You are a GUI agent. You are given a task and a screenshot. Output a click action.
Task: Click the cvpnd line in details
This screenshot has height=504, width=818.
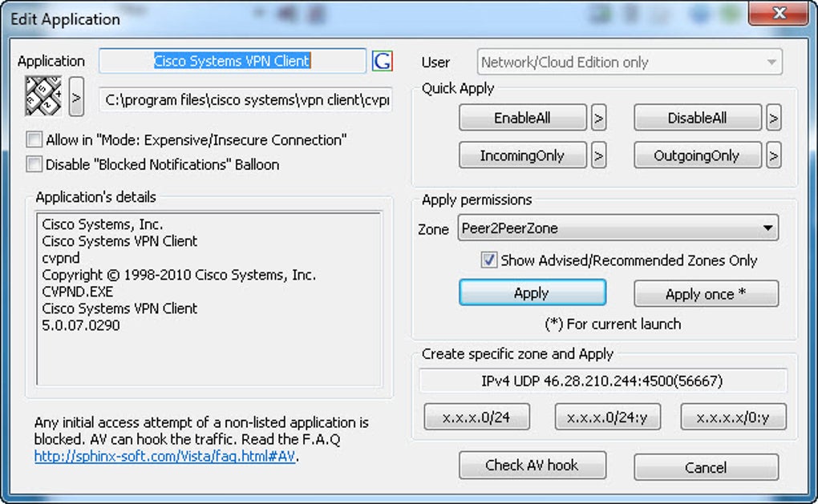click(60, 258)
